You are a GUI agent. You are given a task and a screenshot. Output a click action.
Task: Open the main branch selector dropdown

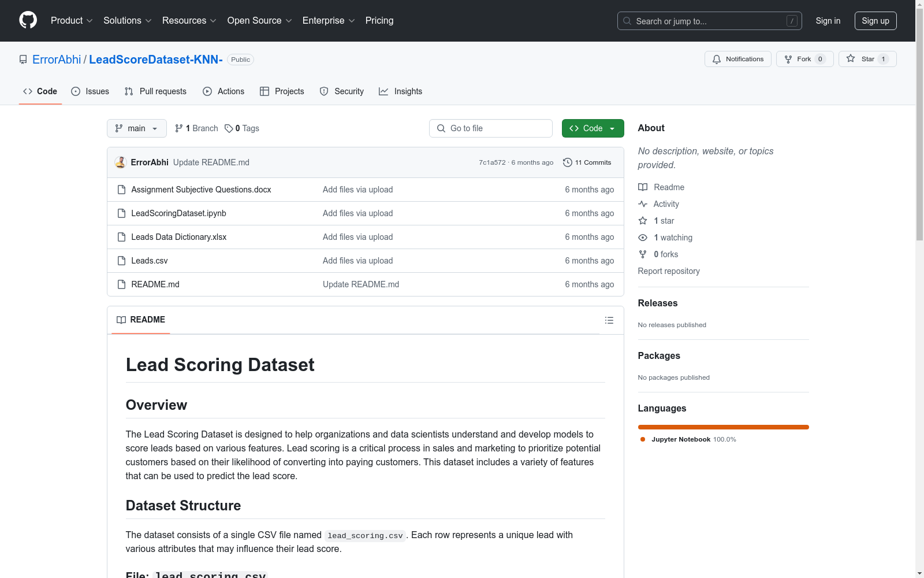(137, 128)
